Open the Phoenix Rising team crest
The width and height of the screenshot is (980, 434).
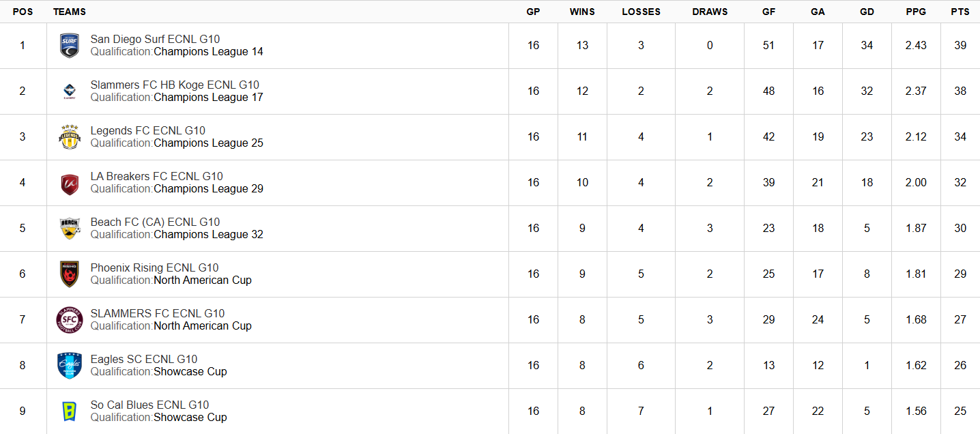[x=70, y=274]
